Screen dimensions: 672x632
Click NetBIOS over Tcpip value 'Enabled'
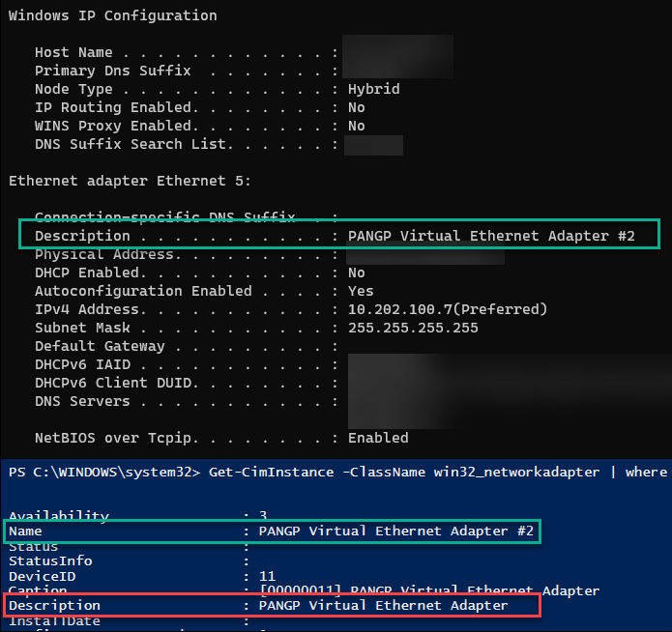click(x=378, y=438)
